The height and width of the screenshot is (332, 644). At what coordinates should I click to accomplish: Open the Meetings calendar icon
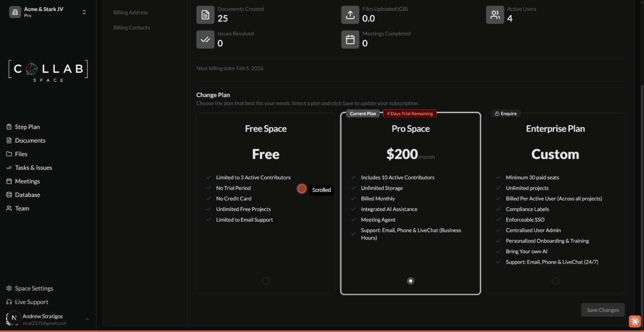[8, 181]
